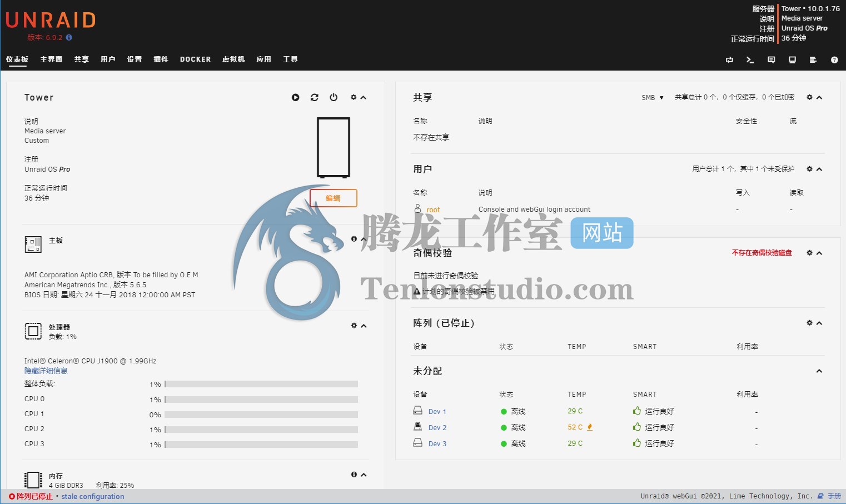
Task: Open the 工具 tab
Action: 290,59
